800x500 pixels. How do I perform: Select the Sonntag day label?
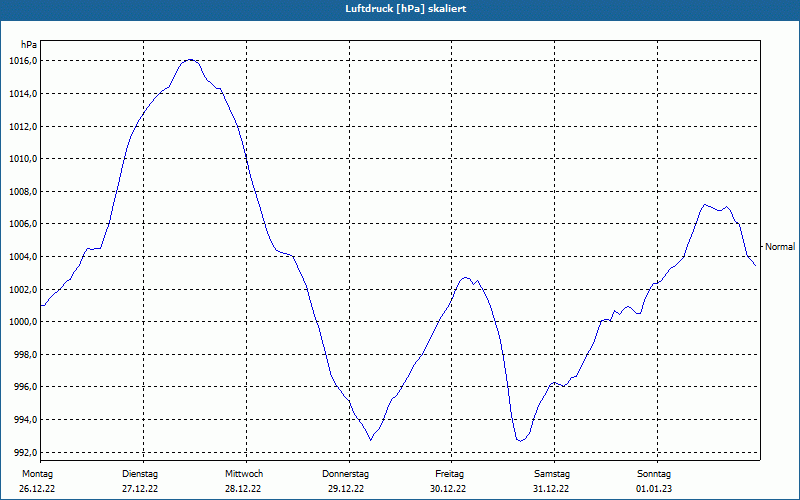(x=654, y=474)
